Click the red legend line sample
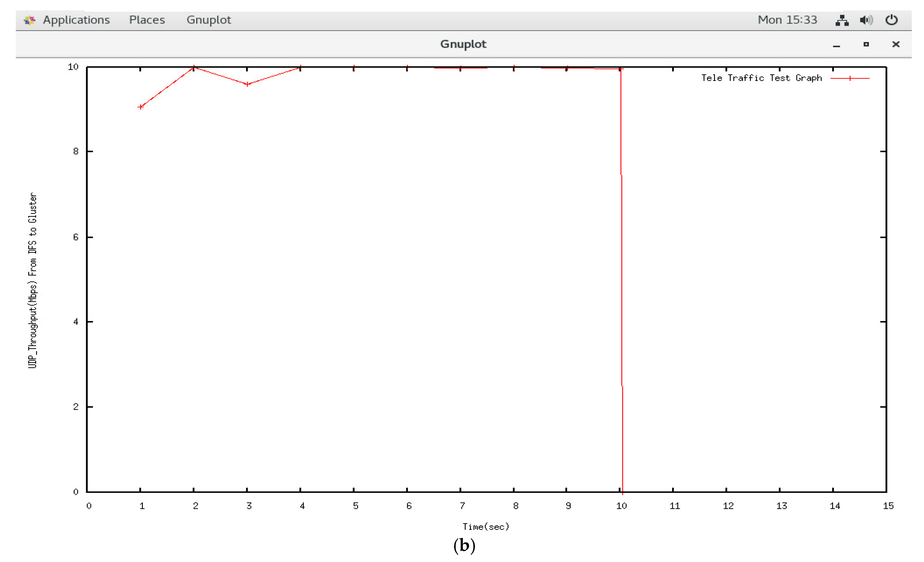Viewport: 924px width, 562px height. coord(850,78)
